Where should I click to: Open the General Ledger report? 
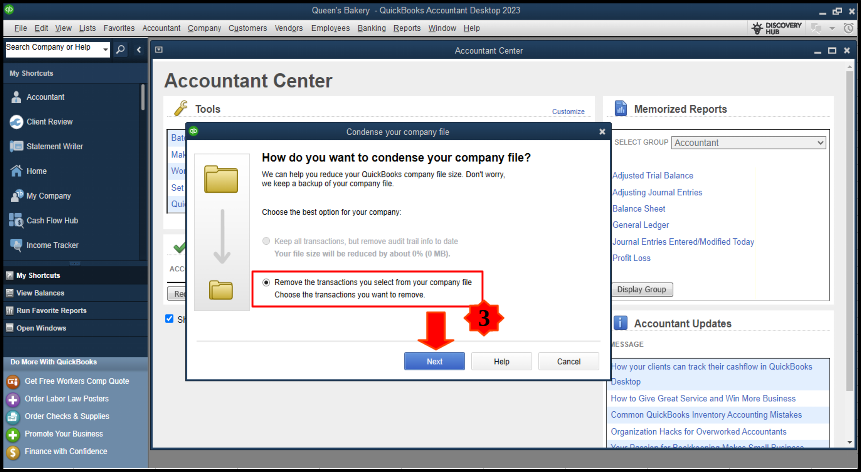point(641,225)
